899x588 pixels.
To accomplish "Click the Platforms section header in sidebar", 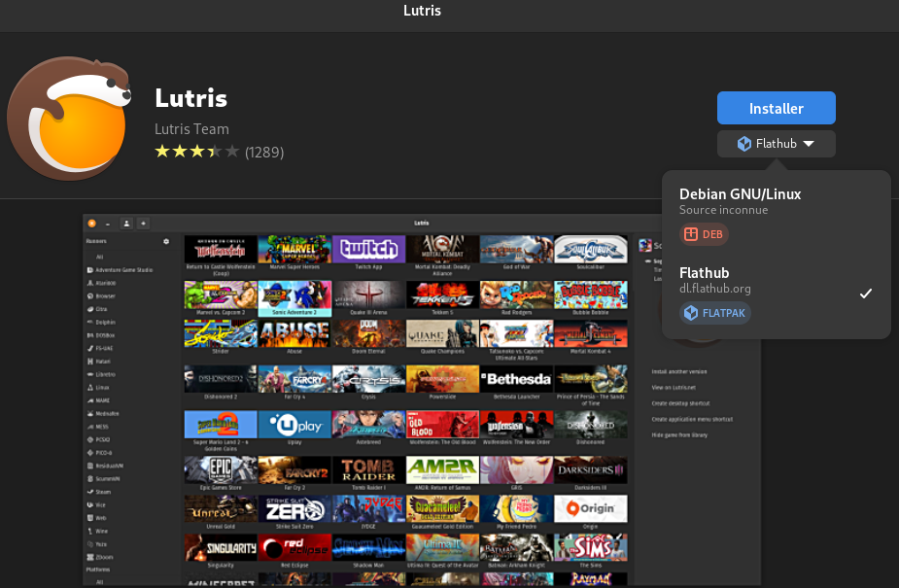I will (x=98, y=570).
